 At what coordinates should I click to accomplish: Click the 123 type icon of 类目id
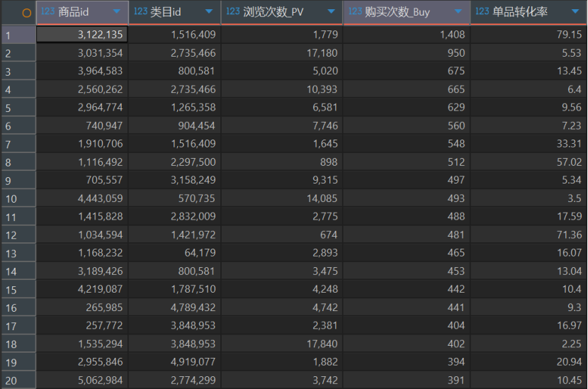[x=141, y=11]
